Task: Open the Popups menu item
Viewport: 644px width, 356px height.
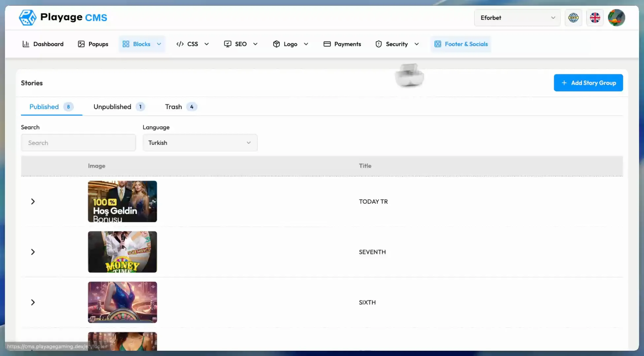Action: click(93, 44)
